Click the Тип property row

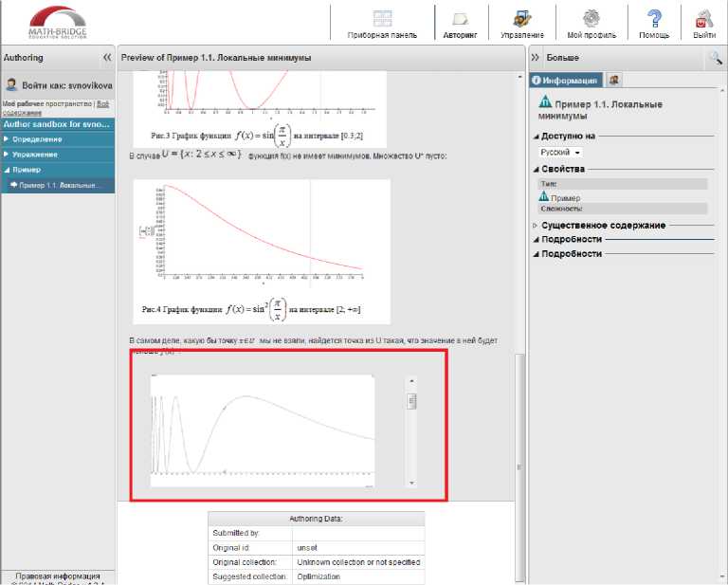click(623, 184)
